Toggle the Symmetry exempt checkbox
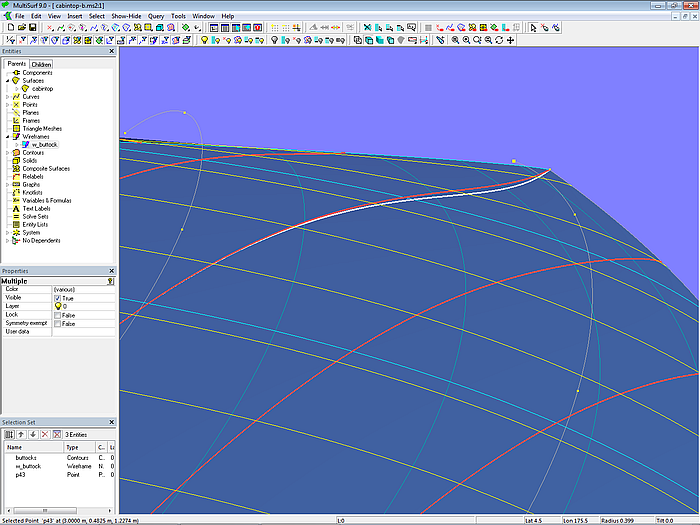Screen dimensions: 700x525 tap(57, 324)
